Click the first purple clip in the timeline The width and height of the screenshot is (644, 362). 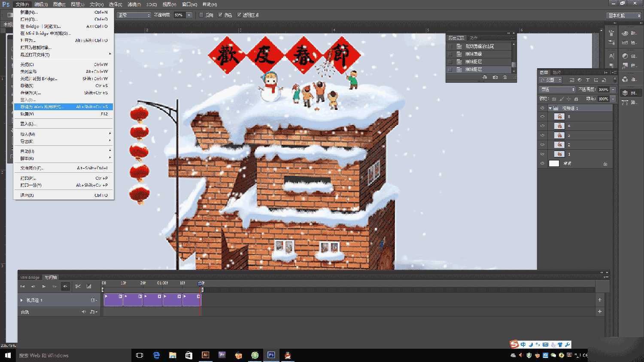point(113,300)
